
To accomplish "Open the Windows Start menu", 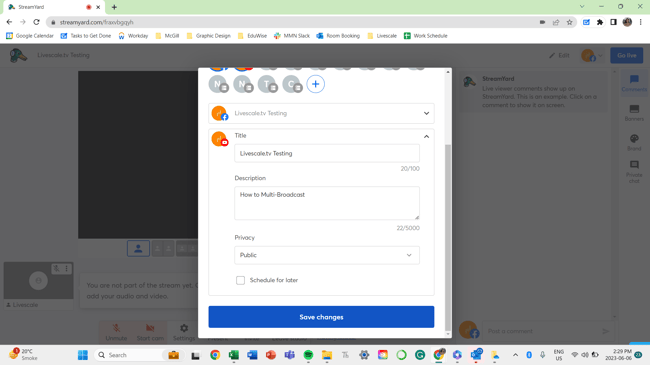I will tap(83, 355).
